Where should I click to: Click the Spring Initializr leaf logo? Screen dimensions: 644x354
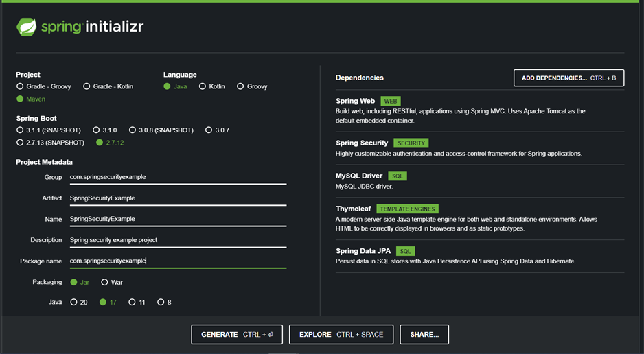[x=27, y=27]
